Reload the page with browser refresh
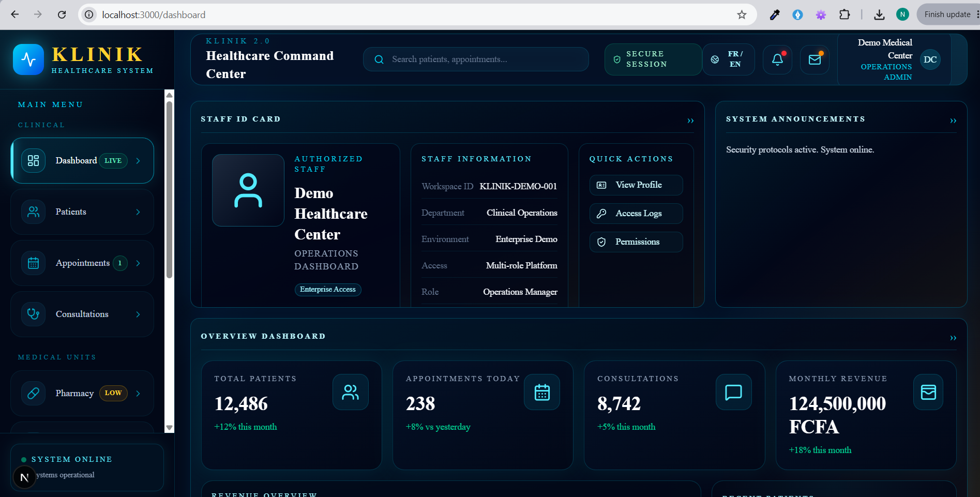The height and width of the screenshot is (497, 980). click(62, 14)
